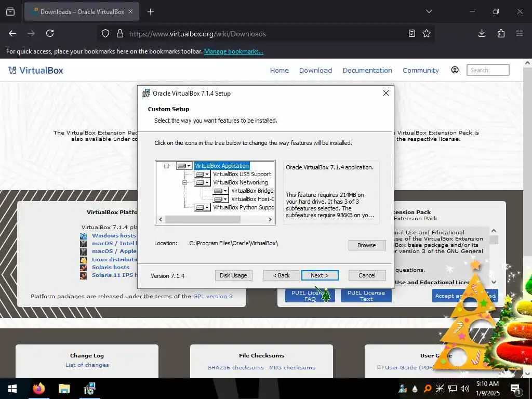The height and width of the screenshot is (399, 532).
Task: Click the address bar URL field
Action: click(264, 34)
